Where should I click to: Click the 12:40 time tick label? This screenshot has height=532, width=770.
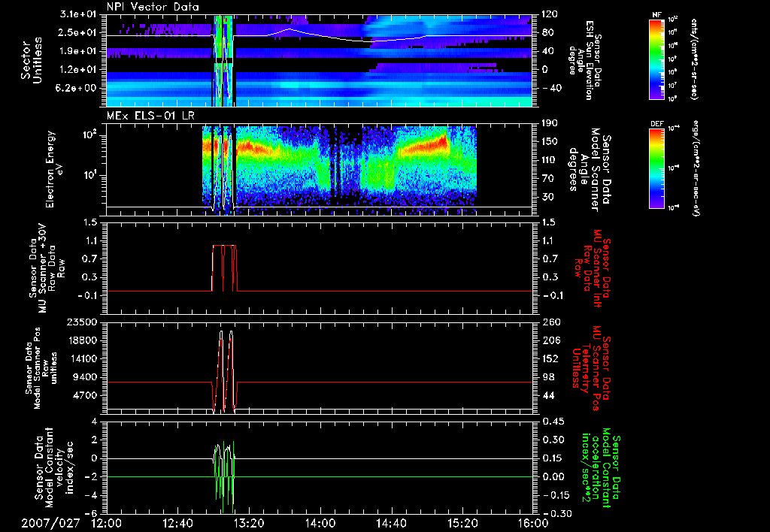pyautogui.click(x=177, y=523)
